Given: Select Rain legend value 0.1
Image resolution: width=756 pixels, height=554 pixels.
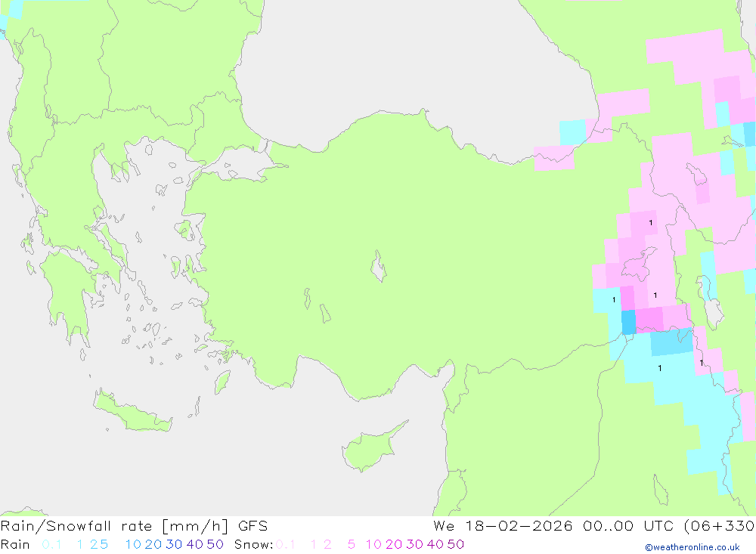Looking at the screenshot, I should point(51,544).
